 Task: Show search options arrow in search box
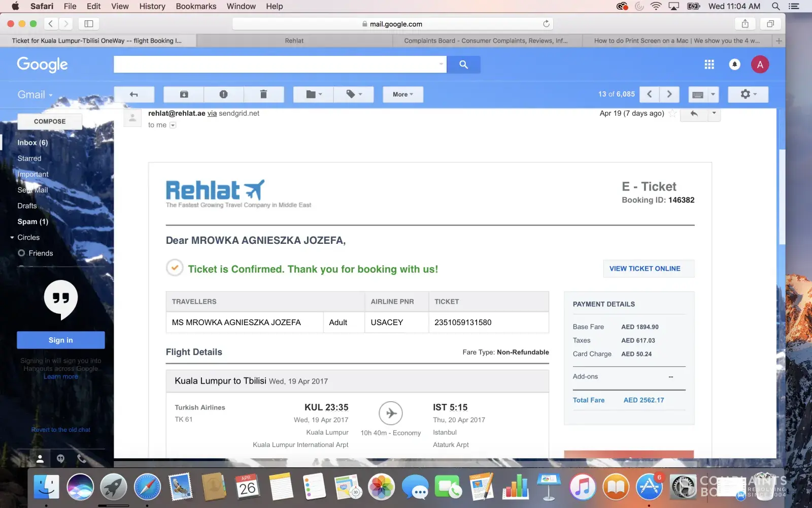[x=441, y=65]
